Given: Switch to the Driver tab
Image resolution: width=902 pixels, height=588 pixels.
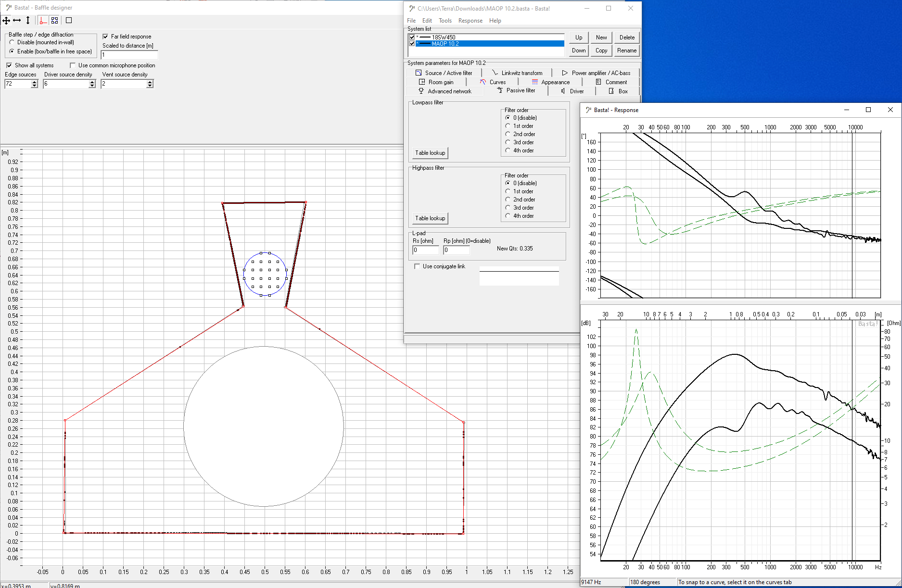Looking at the screenshot, I should (x=572, y=91).
